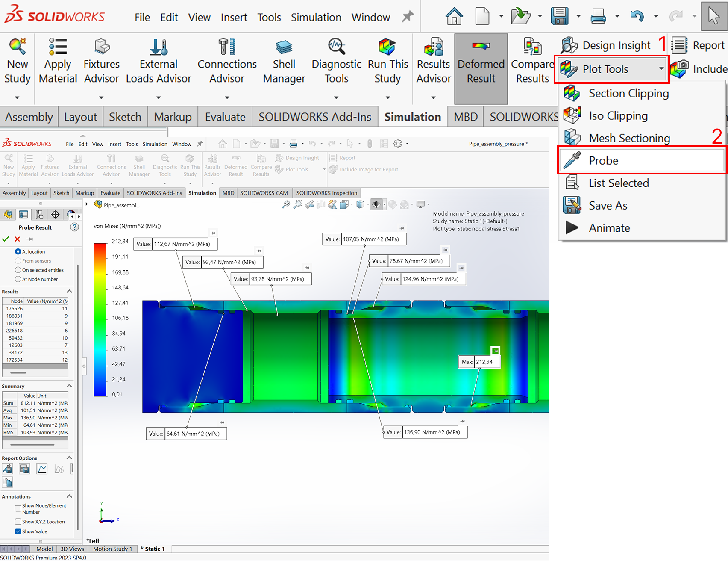Open the Plot Tools dropdown arrow
Viewport: 728px width, 561px height.
tap(661, 69)
